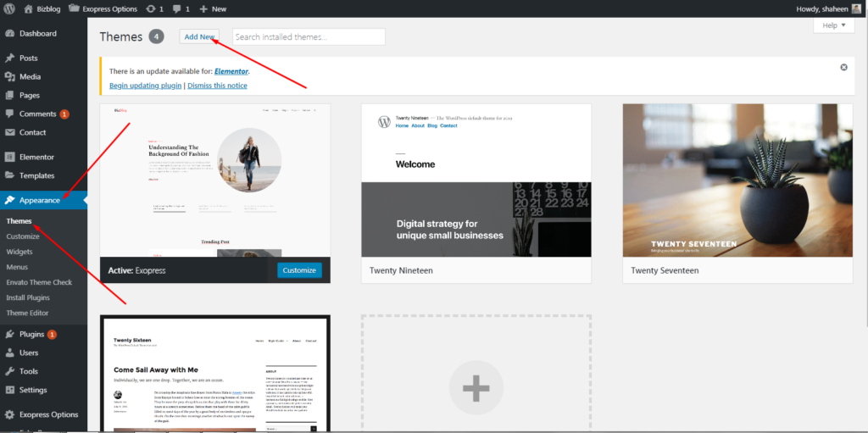This screenshot has height=433, width=868.
Task: Select the Themes submenu item
Action: click(19, 221)
